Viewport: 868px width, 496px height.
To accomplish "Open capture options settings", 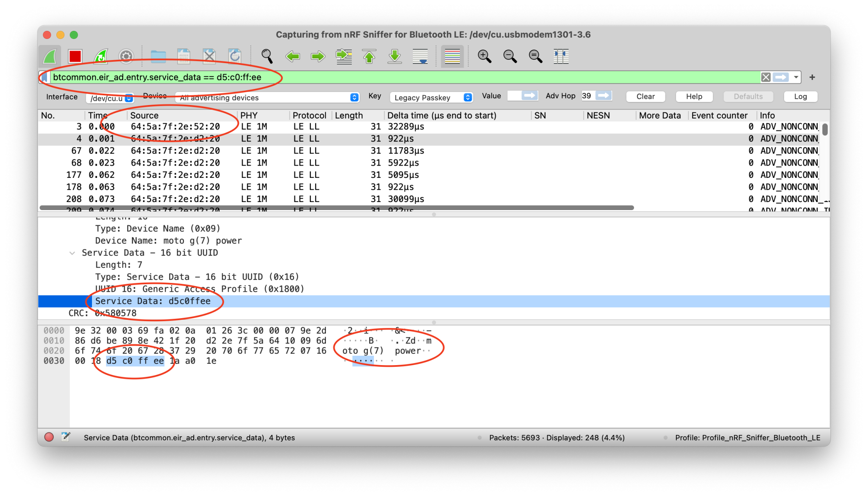I will point(126,56).
